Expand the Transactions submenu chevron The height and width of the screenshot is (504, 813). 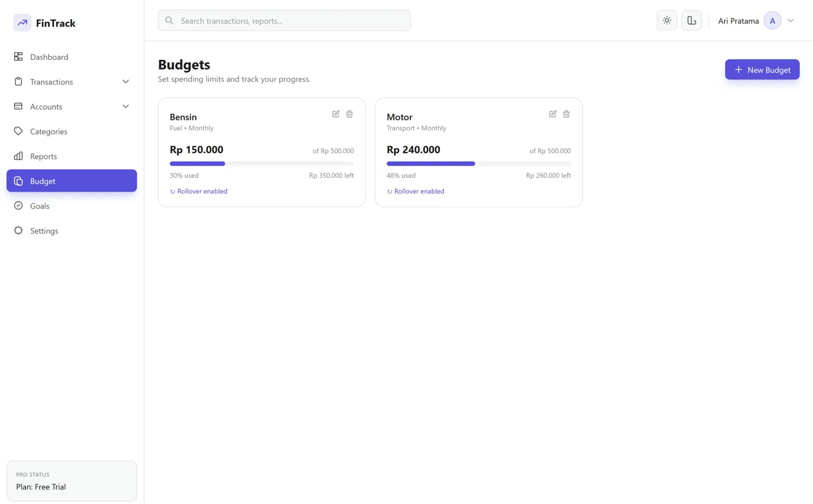pos(126,82)
